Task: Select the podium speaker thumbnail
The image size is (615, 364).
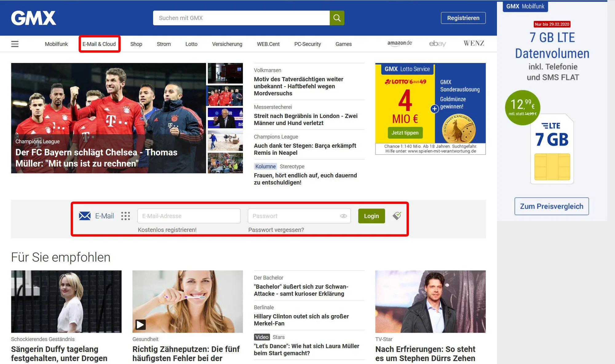Action: pyautogui.click(x=225, y=118)
